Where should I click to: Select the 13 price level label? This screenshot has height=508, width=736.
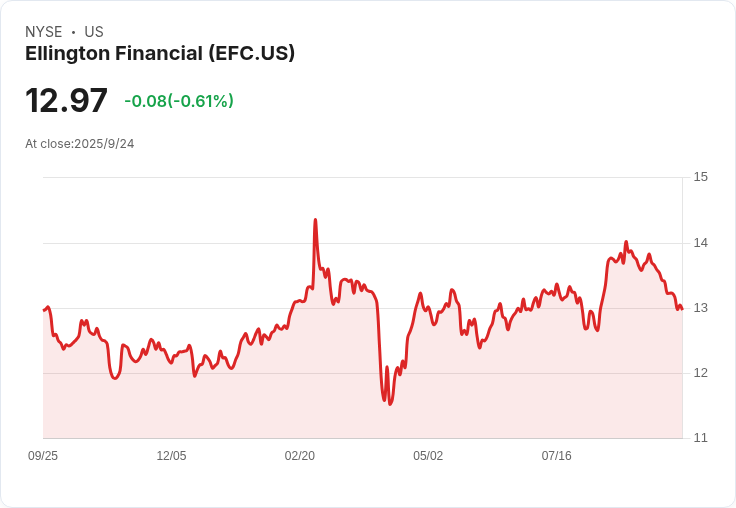(x=700, y=308)
